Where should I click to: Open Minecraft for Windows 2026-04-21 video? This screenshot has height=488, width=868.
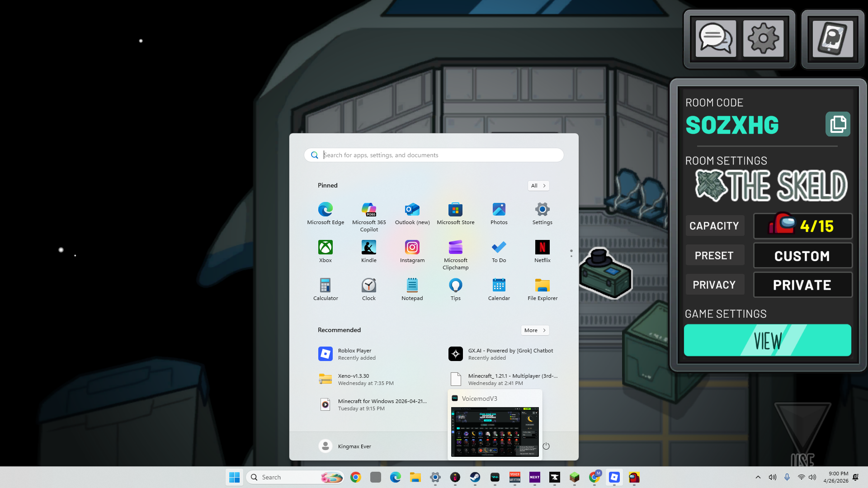point(373,404)
